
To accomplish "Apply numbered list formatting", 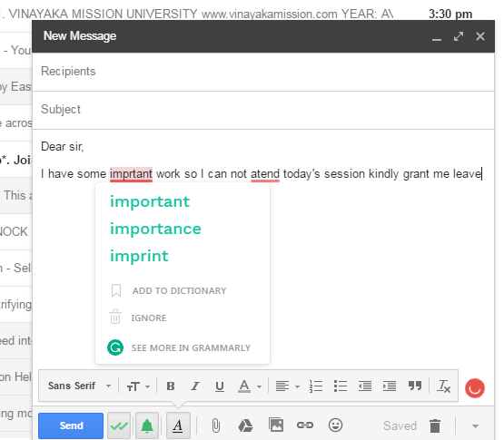I will click(x=316, y=386).
